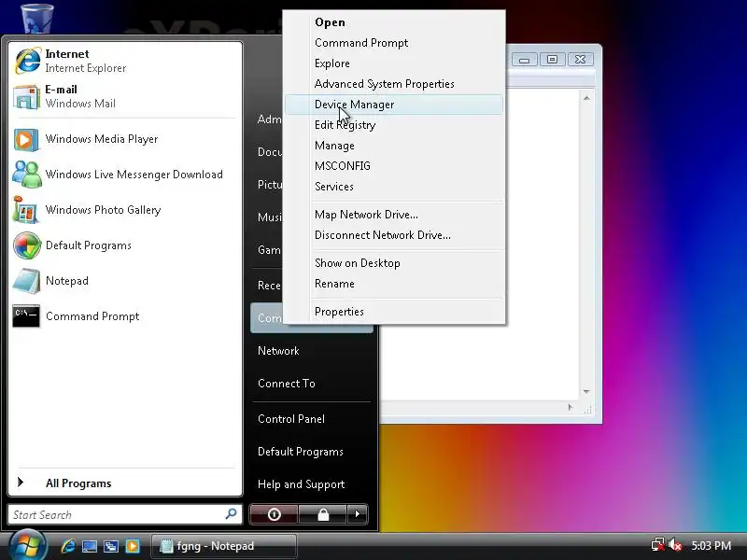The image size is (747, 560).
Task: Open Windows Live Messenger Download
Action: [125, 175]
